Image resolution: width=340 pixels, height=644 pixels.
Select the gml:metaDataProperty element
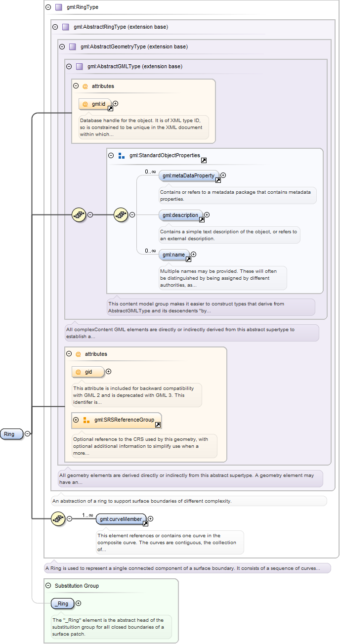189,175
